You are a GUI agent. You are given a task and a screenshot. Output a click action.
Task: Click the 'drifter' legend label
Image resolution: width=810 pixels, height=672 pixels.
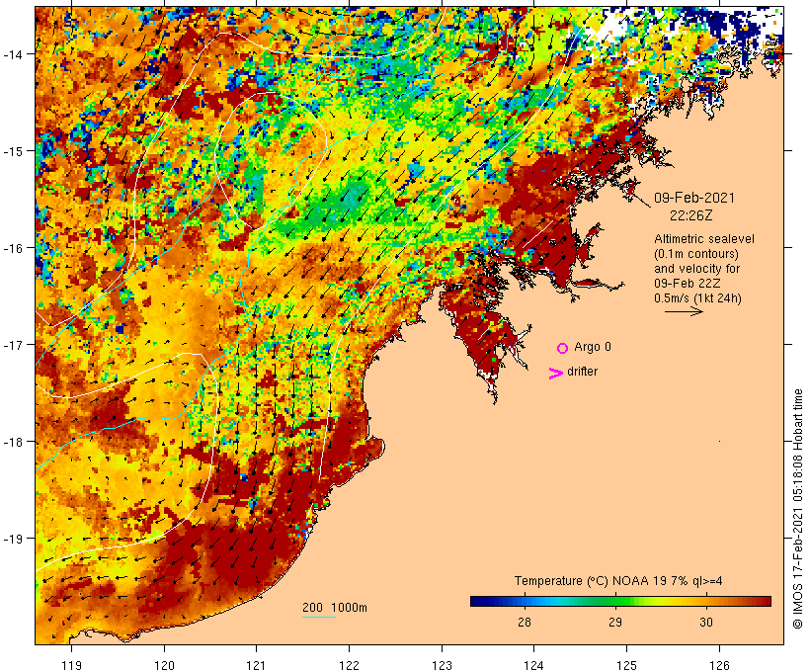(x=582, y=372)
